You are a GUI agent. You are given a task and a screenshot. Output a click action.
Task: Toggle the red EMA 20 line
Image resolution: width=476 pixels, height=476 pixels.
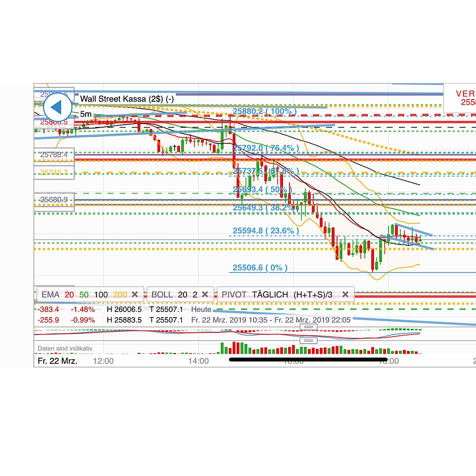click(69, 294)
